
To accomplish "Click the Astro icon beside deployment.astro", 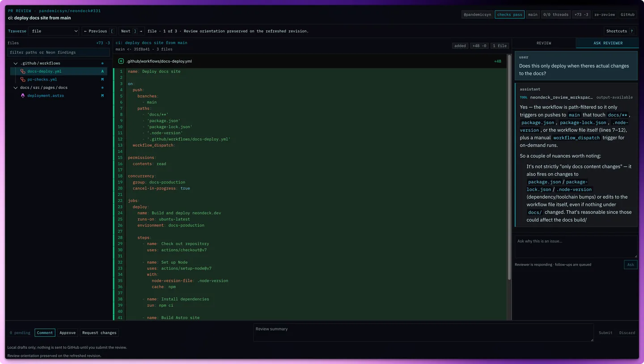I will click(x=23, y=96).
